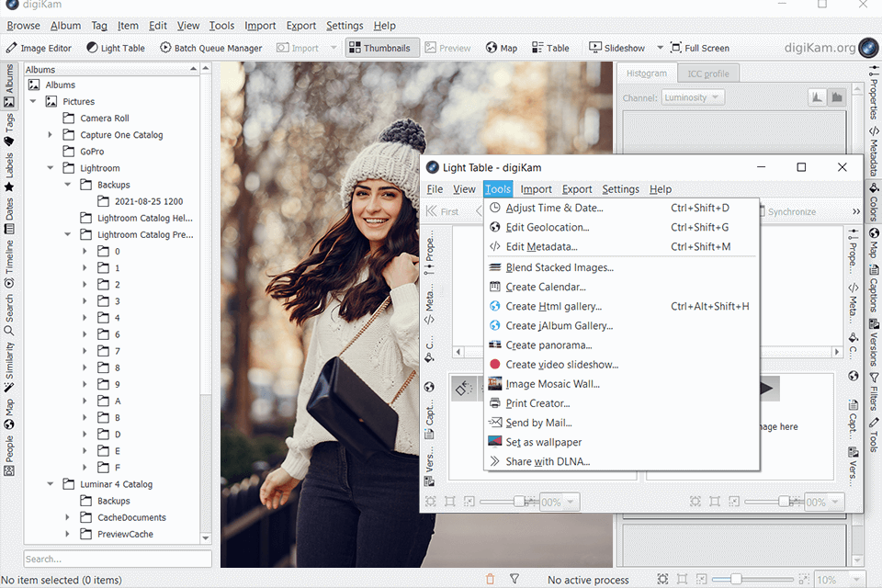Toggle Thumbnails view mode
882x588 pixels.
point(378,48)
